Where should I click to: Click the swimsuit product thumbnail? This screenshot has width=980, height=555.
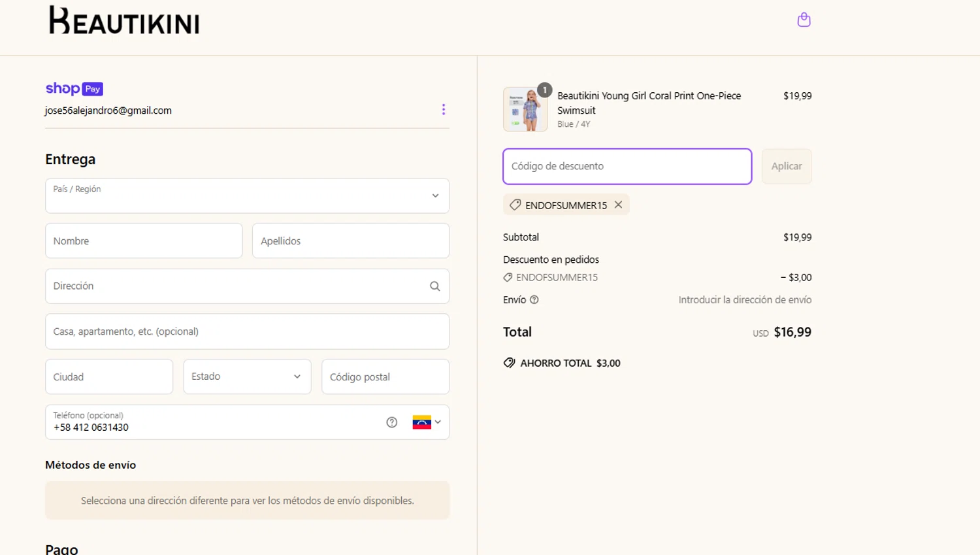click(525, 109)
